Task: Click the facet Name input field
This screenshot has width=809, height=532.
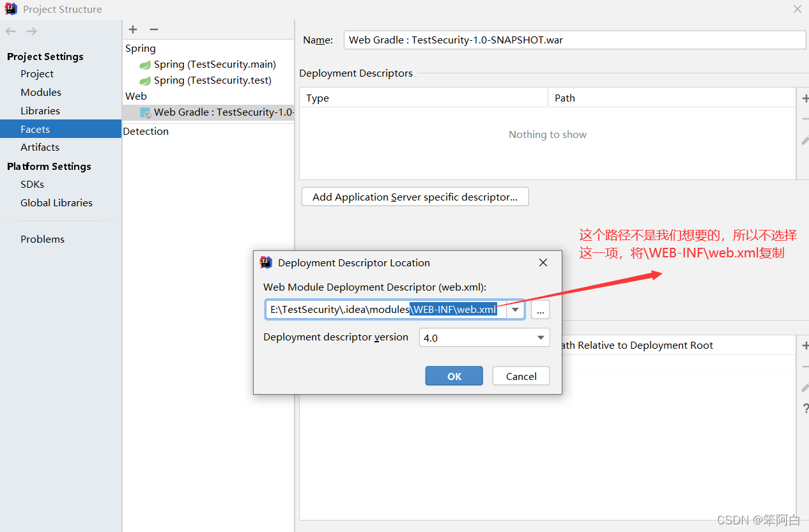Action: [574, 40]
